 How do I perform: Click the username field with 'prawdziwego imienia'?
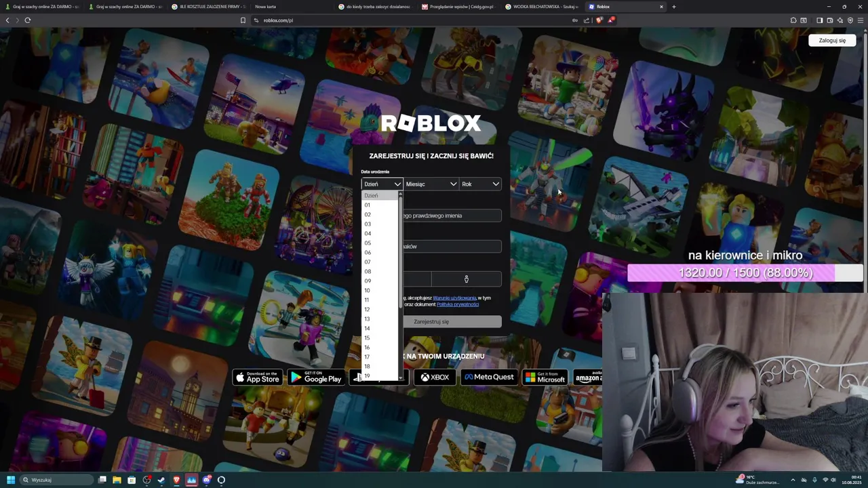click(x=452, y=216)
